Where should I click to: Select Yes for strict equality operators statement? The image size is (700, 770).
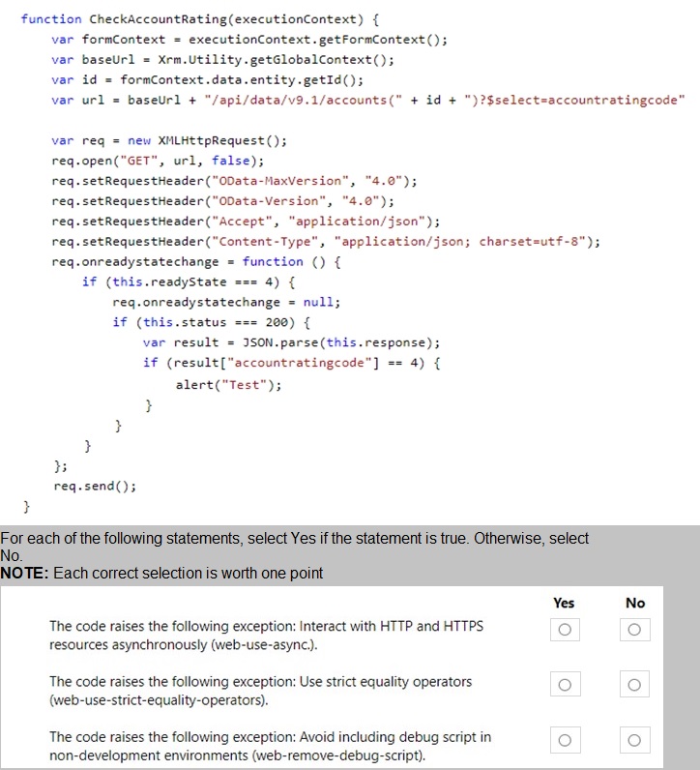[564, 686]
